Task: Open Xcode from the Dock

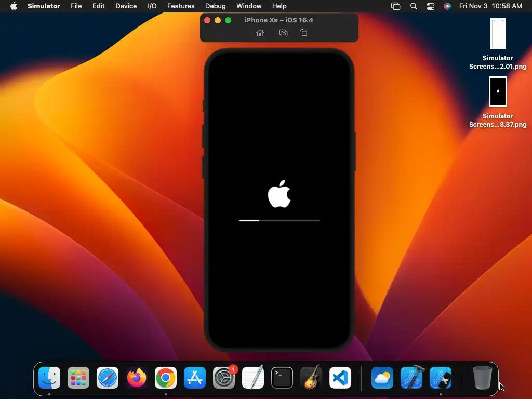Action: [x=411, y=378]
